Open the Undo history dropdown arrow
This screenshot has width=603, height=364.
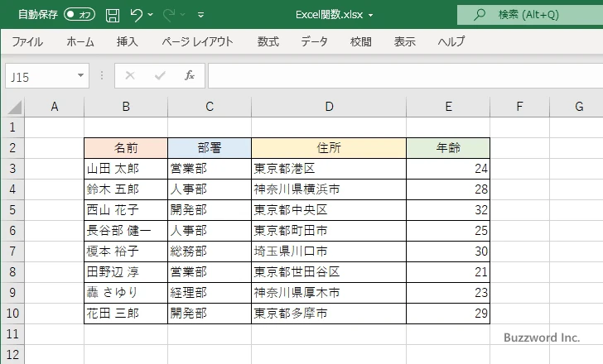pos(151,15)
